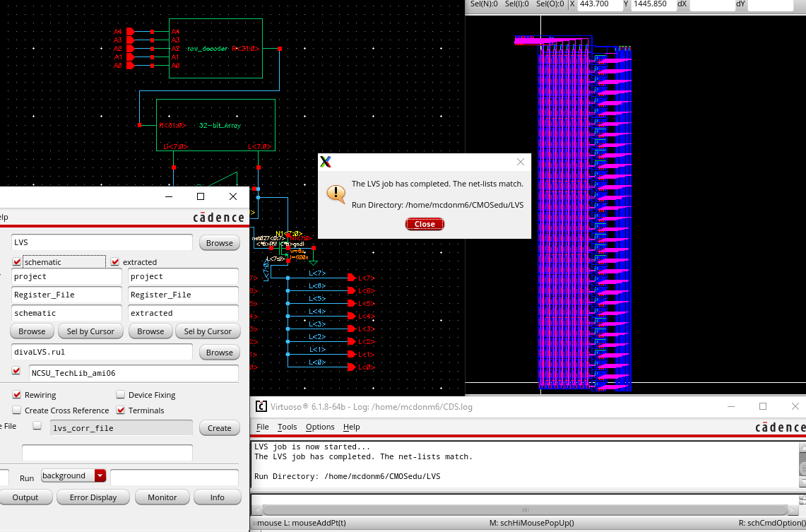
Task: Click the L<7> output pin symbol
Action: pyautogui.click(x=352, y=278)
